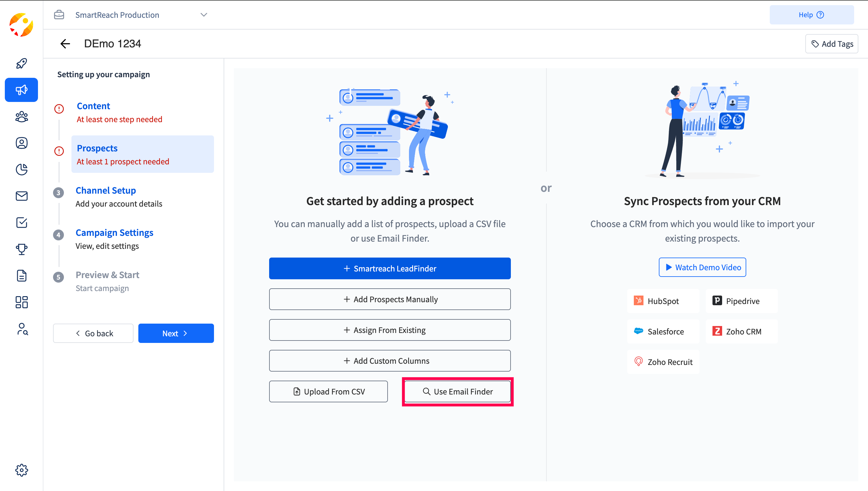Click Upload From CSV
This screenshot has height=491, width=868.
coord(329,391)
